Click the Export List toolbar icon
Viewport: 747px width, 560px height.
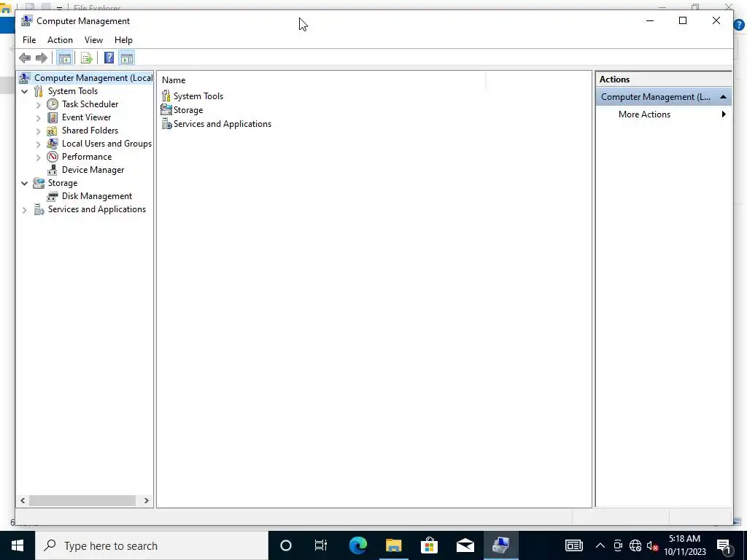[x=87, y=58]
